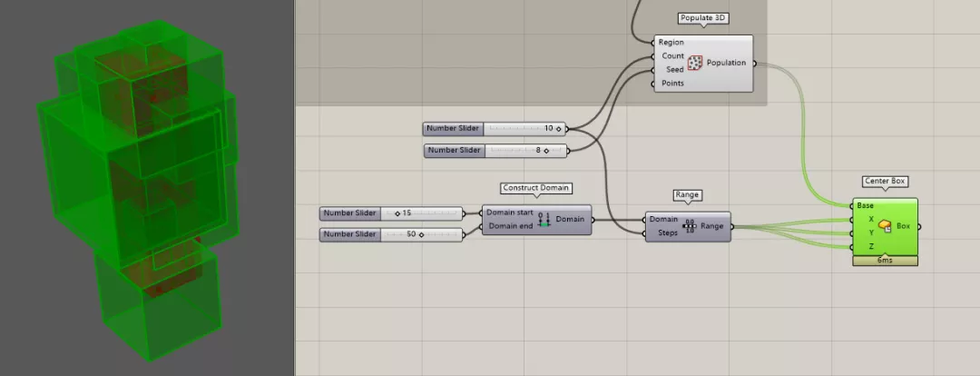Click the Base input of Center Box
The image size is (980, 376).
866,205
